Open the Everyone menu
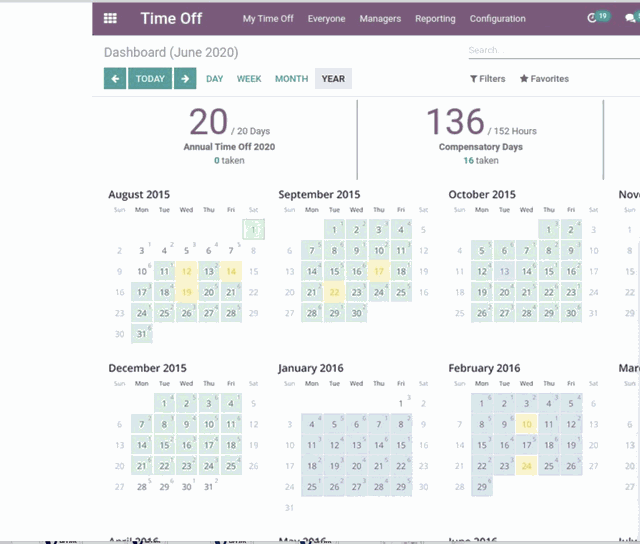This screenshot has width=640, height=544. (326, 18)
